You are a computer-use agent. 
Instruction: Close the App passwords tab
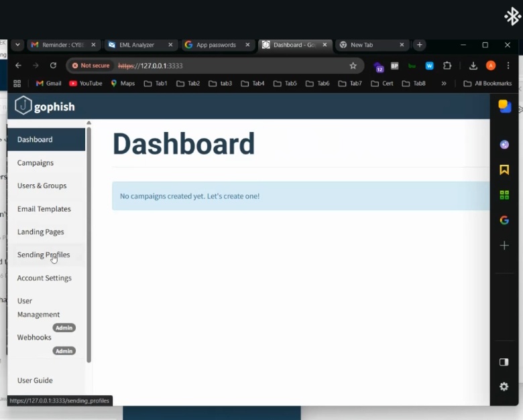[x=247, y=45]
